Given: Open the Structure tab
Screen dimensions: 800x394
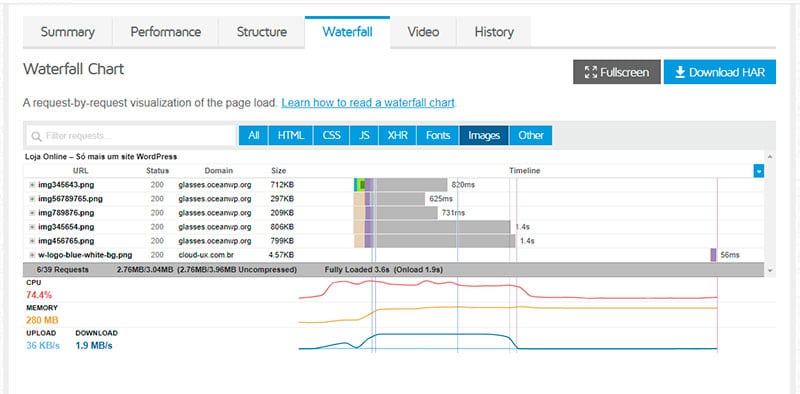Looking at the screenshot, I should click(261, 32).
